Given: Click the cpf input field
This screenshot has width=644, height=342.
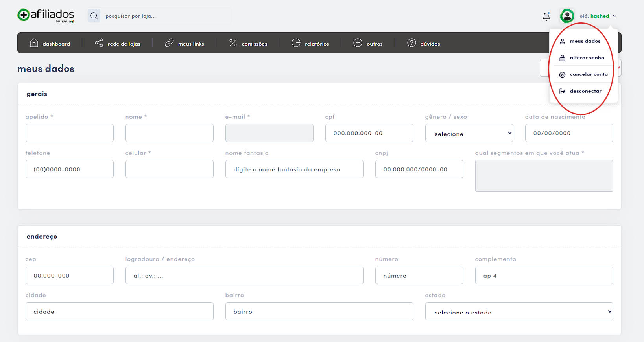Looking at the screenshot, I should coord(369,133).
